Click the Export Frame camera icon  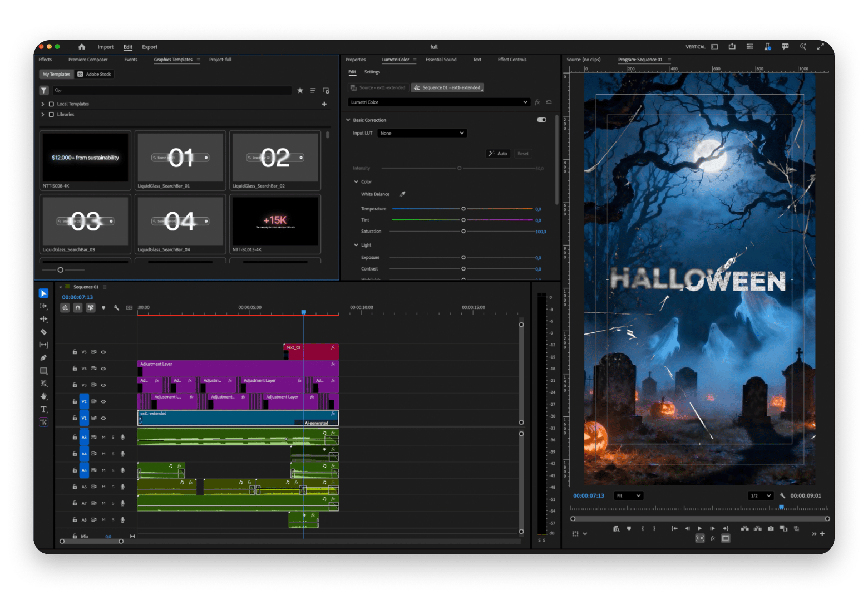[x=771, y=528]
